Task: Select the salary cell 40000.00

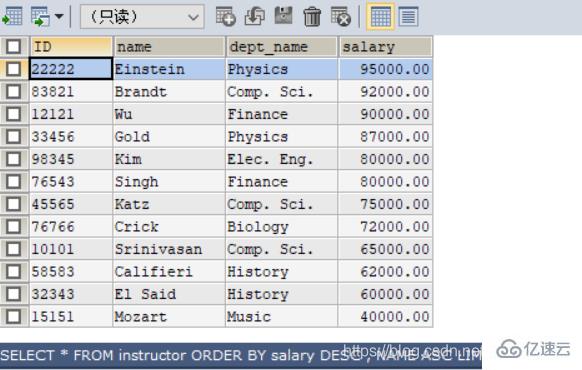Action: click(386, 317)
